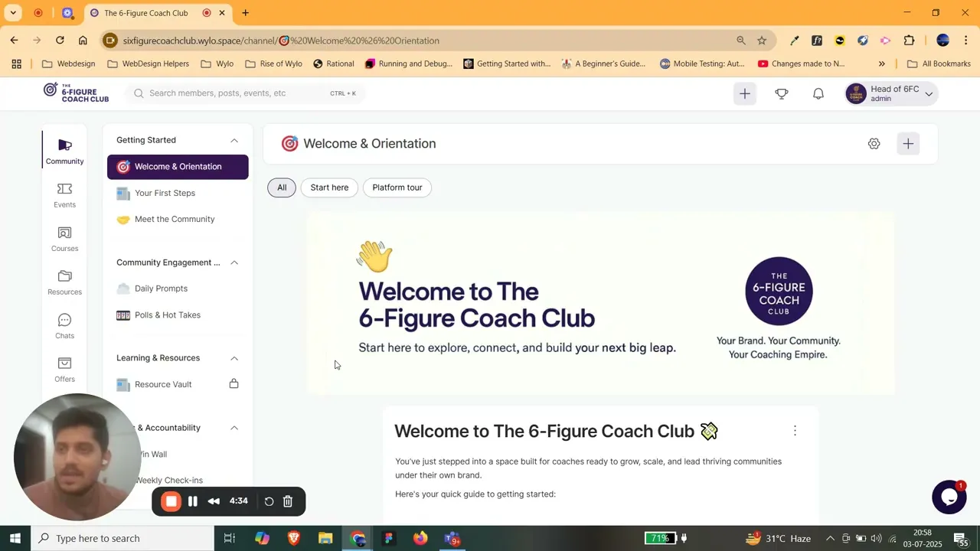Image resolution: width=980 pixels, height=551 pixels.
Task: Collapse Community Engagement section
Action: [x=234, y=262]
